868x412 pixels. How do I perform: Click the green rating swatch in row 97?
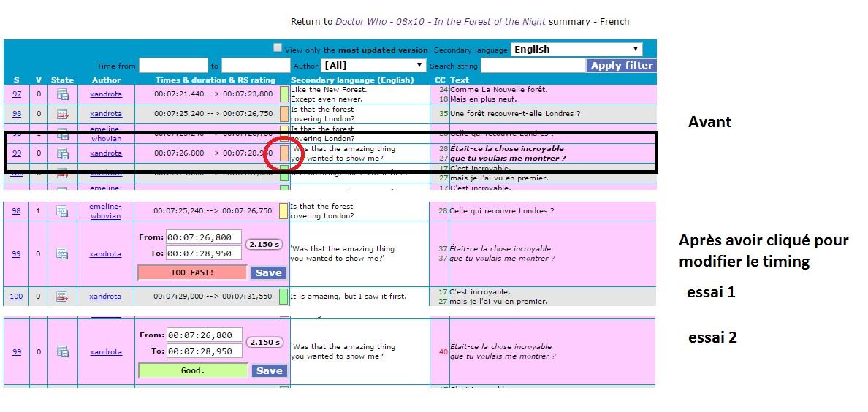point(284,94)
